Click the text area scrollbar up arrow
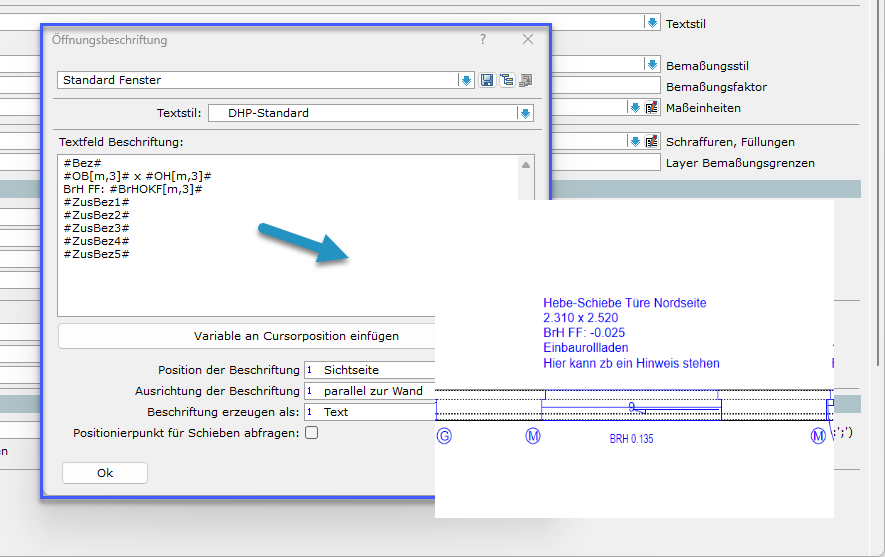Screen dimensions: 885x557 526,165
